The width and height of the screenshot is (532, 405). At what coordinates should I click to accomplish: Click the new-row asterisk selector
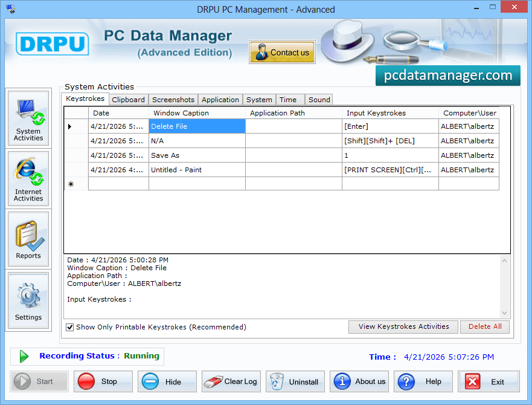76,184
